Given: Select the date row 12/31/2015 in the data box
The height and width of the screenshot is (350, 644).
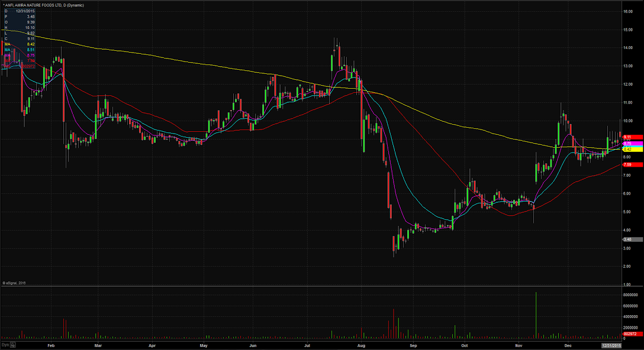Looking at the screenshot, I should [20, 11].
